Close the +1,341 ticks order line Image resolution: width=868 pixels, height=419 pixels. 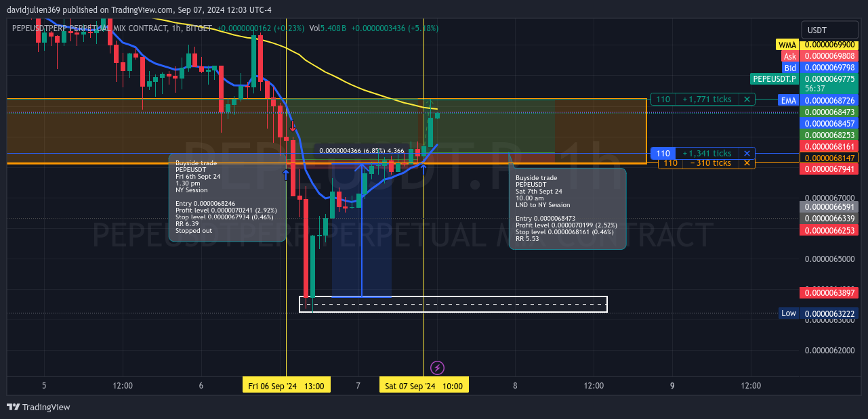click(x=746, y=154)
